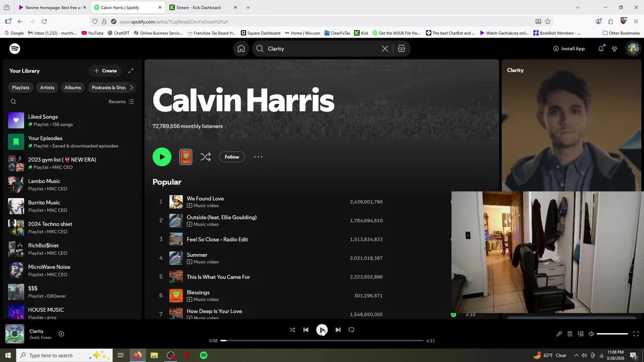Open Connect to a device icon
This screenshot has width=644, height=362.
(x=581, y=334)
